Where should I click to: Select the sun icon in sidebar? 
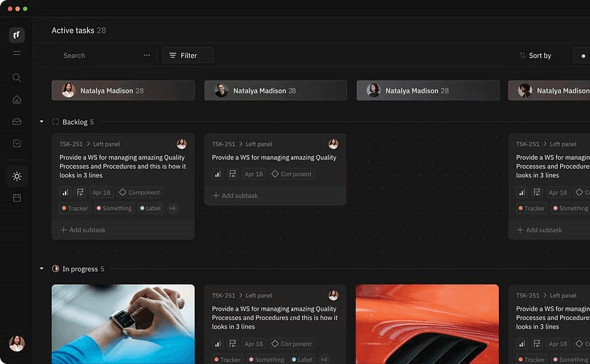pyautogui.click(x=16, y=176)
